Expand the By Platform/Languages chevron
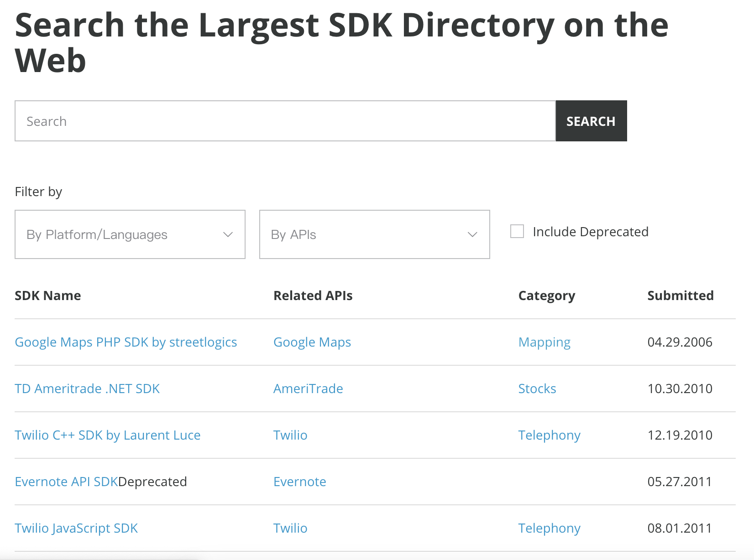This screenshot has width=754, height=560. coord(228,234)
